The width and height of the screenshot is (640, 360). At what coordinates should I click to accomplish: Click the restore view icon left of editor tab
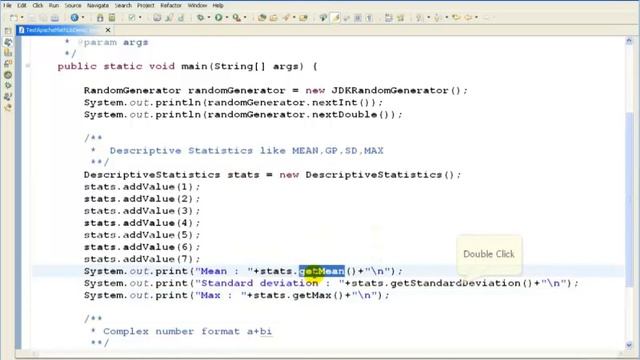(x=8, y=31)
